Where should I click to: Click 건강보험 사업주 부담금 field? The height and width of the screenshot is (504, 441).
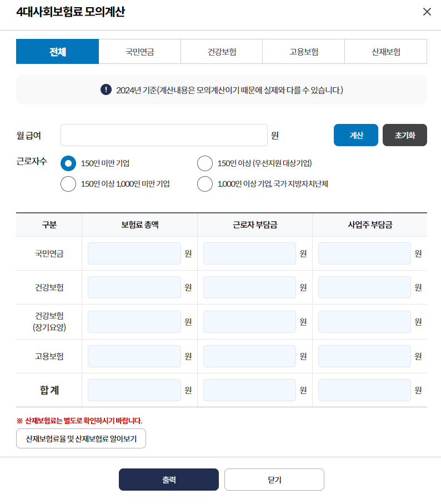[x=364, y=287]
